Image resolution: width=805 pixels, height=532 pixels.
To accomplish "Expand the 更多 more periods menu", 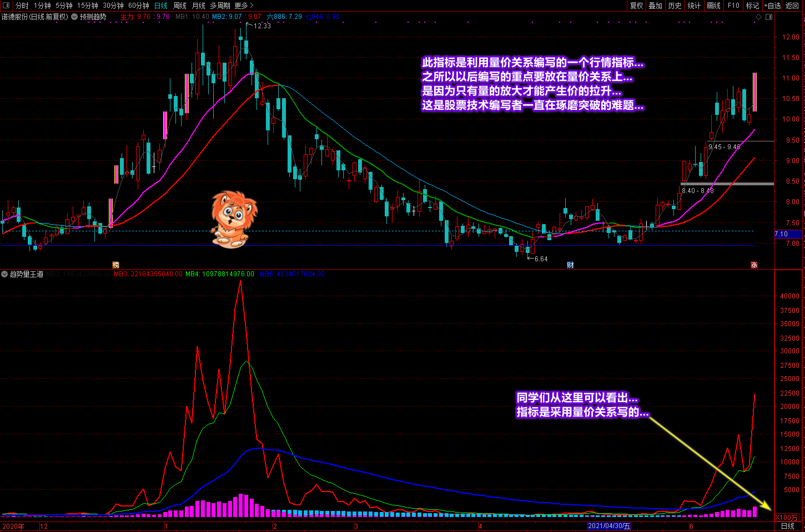I will [244, 6].
